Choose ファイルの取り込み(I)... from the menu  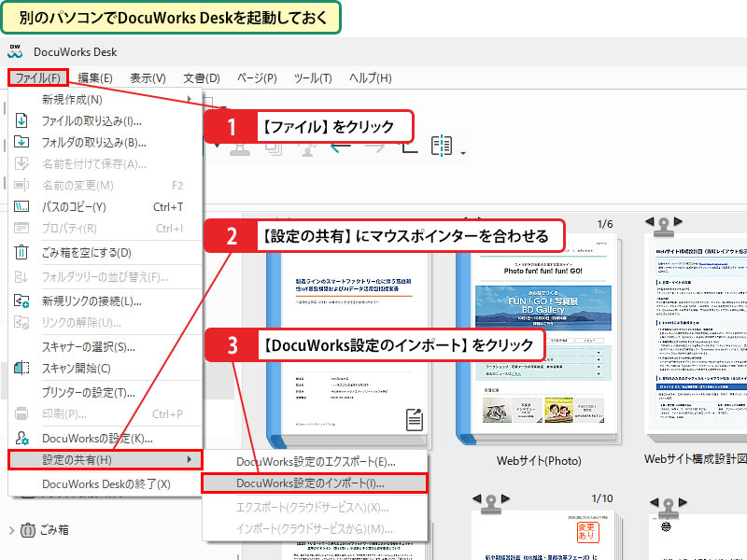pos(106,121)
